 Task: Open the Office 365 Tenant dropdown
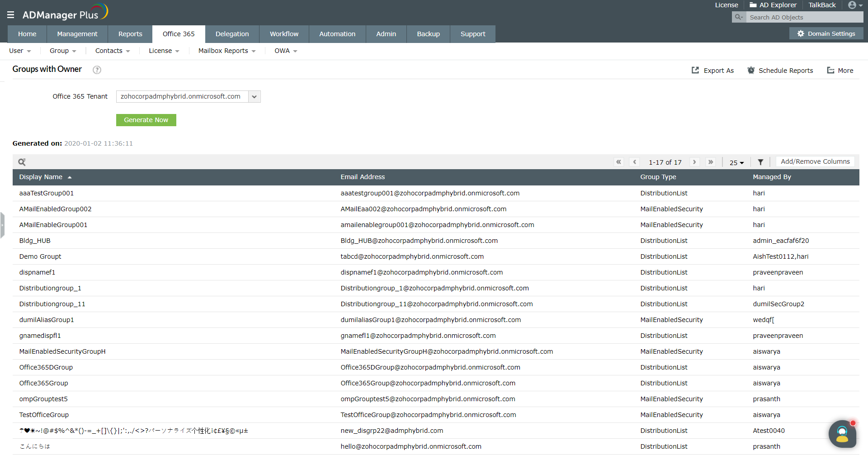[255, 96]
